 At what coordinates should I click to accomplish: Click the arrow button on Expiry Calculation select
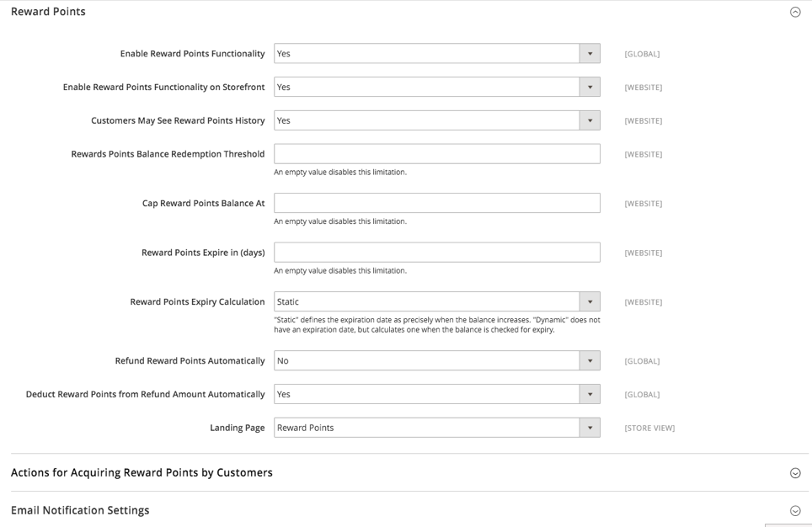590,302
